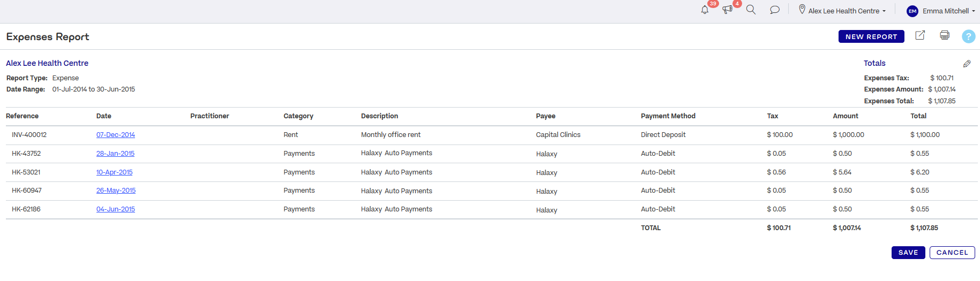Click the print report icon
The width and height of the screenshot is (980, 281).
click(945, 35)
